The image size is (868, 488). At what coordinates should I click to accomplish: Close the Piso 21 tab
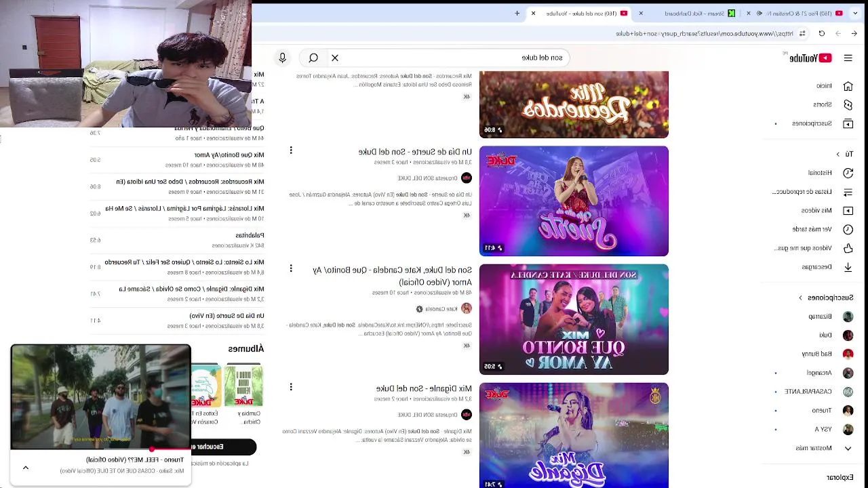pos(749,13)
